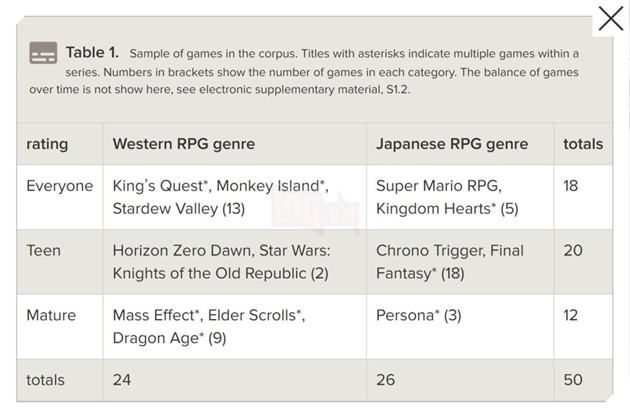The height and width of the screenshot is (418, 630).
Task: Click the Western total value 24
Action: pos(121,380)
